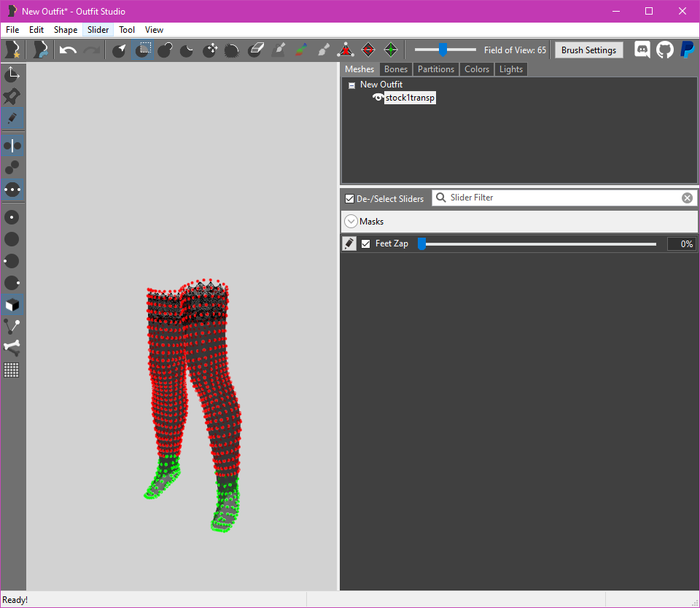Select the Color paint brush

[x=301, y=50]
